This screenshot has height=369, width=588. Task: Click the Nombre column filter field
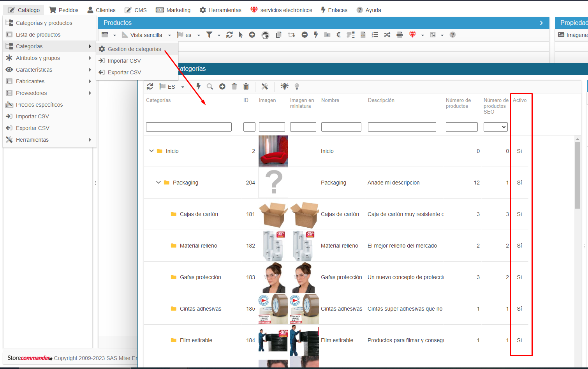[341, 127]
